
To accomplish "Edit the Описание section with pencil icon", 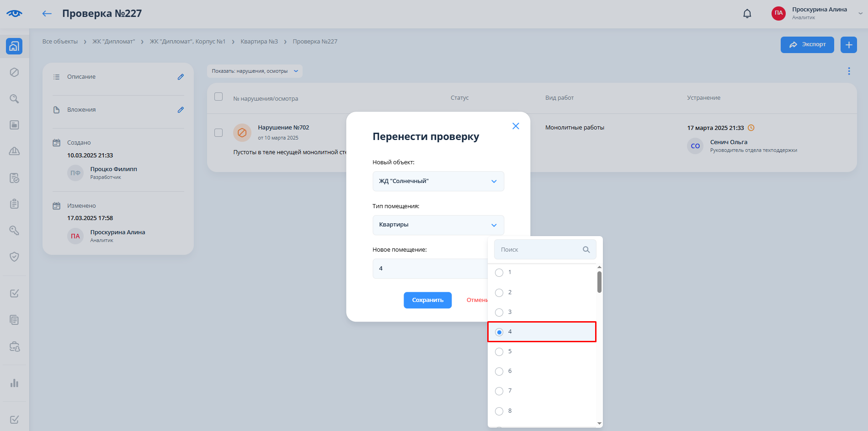I will pos(181,77).
